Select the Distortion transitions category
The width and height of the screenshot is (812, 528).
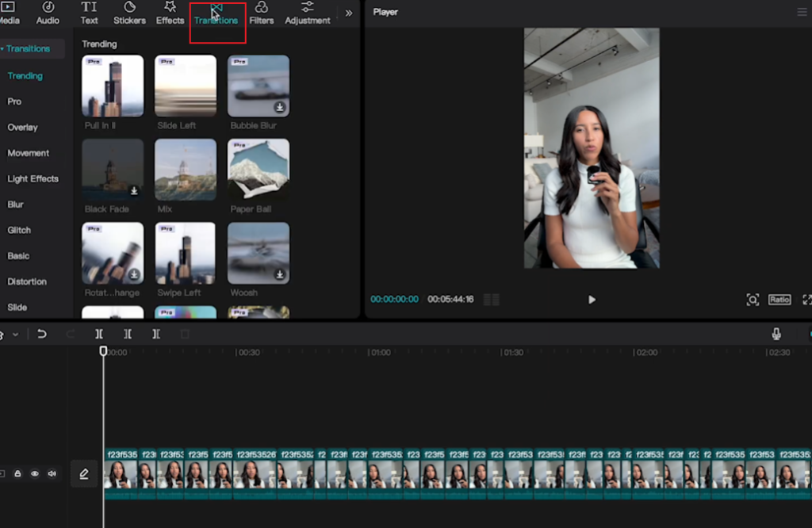click(x=27, y=281)
